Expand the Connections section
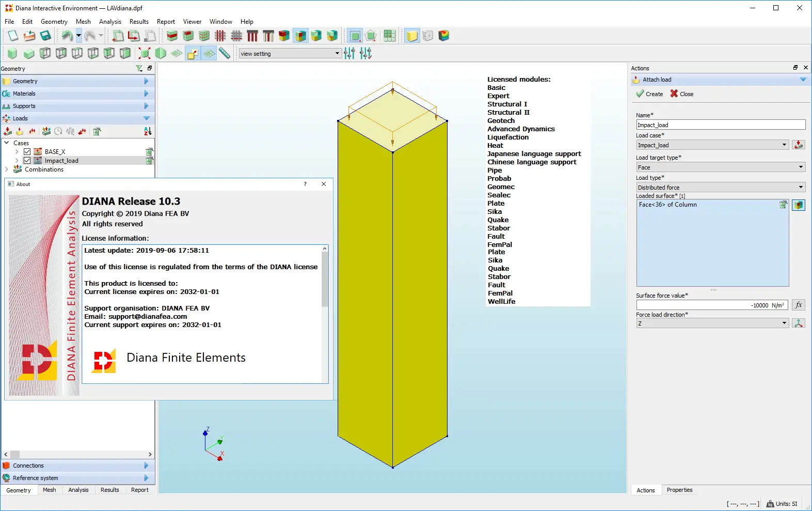This screenshot has height=511, width=812. point(77,466)
